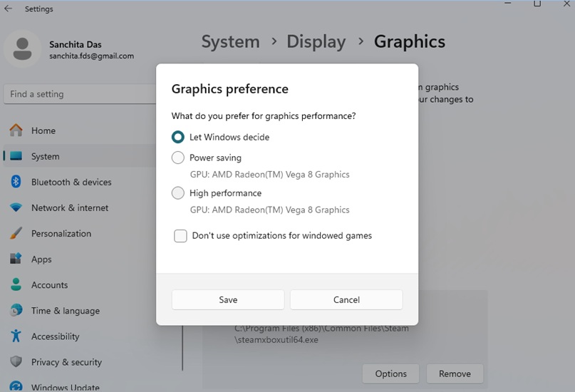Click the Personalization paintbrush icon
This screenshot has width=575, height=392.
pyautogui.click(x=16, y=233)
